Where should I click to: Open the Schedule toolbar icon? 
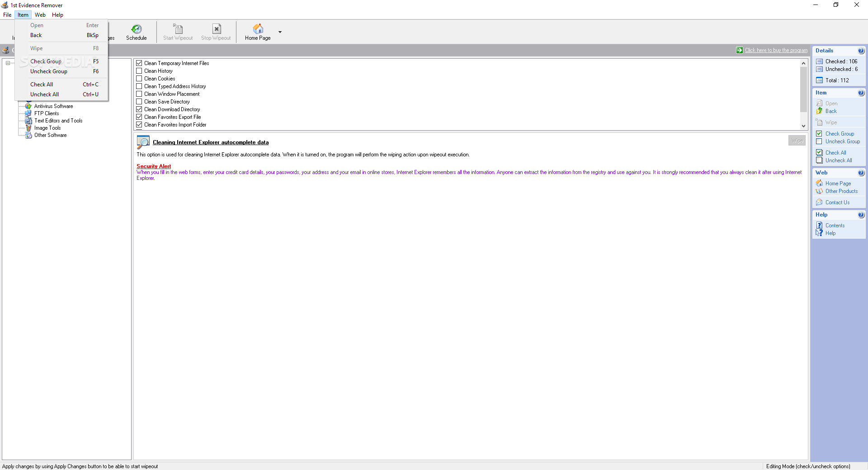(x=136, y=32)
